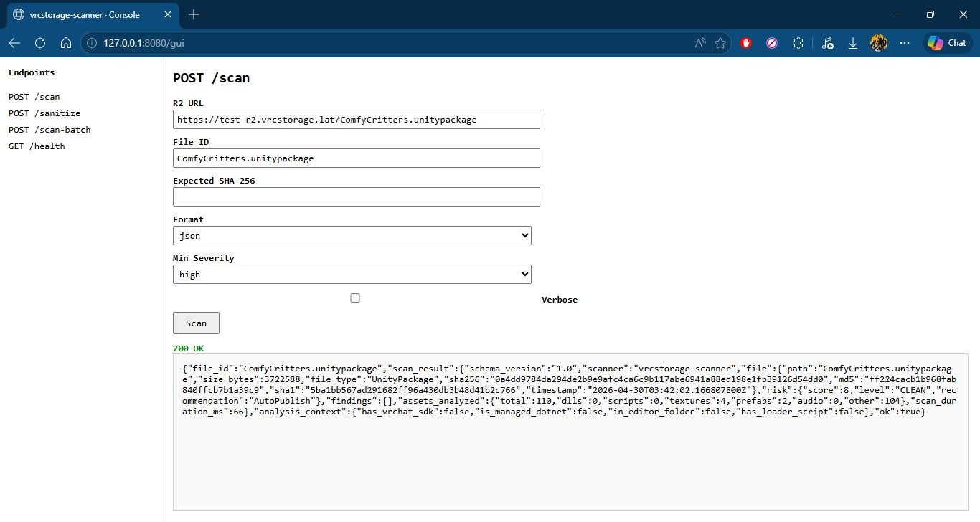Click the "200 OK" status text

click(189, 348)
